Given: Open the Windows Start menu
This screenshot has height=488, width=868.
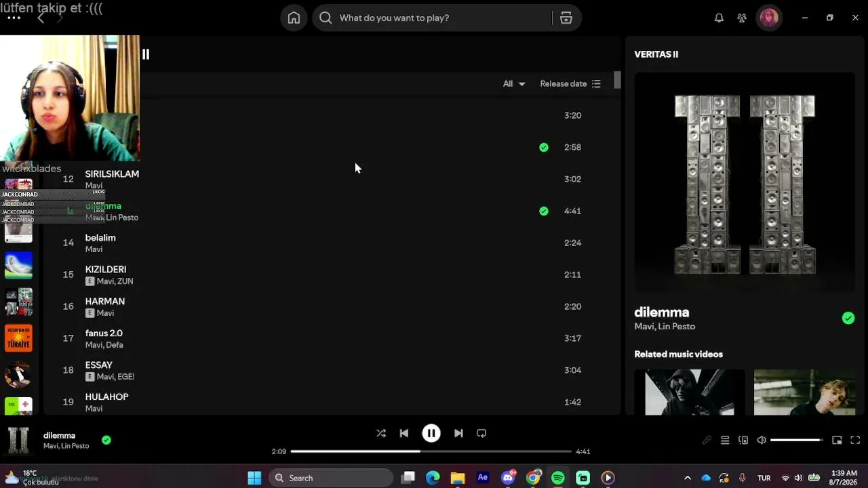Looking at the screenshot, I should [x=254, y=478].
